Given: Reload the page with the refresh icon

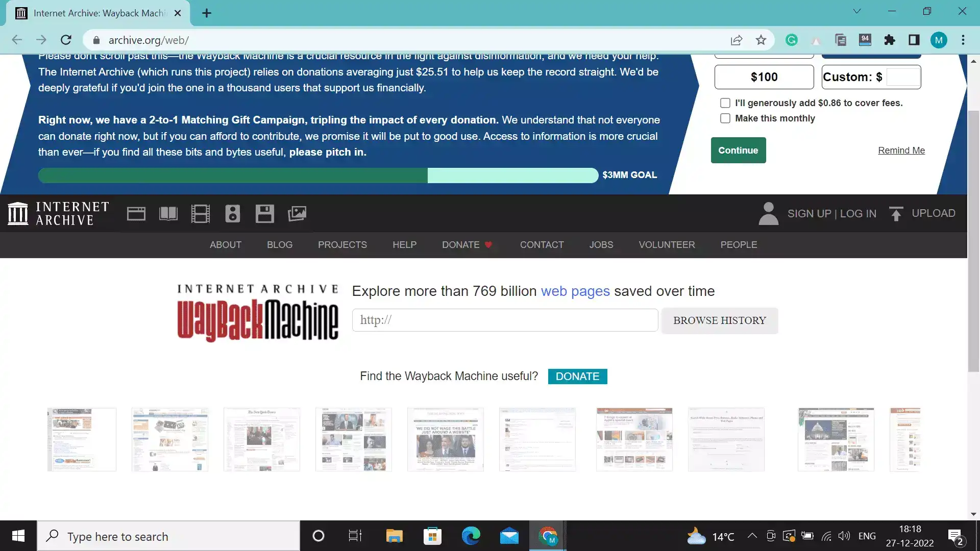Looking at the screenshot, I should (66, 40).
